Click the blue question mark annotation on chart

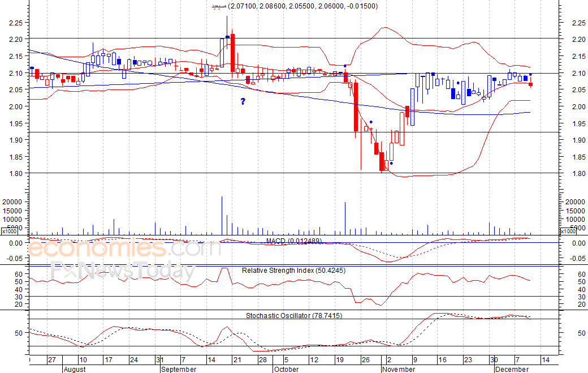coord(243,101)
